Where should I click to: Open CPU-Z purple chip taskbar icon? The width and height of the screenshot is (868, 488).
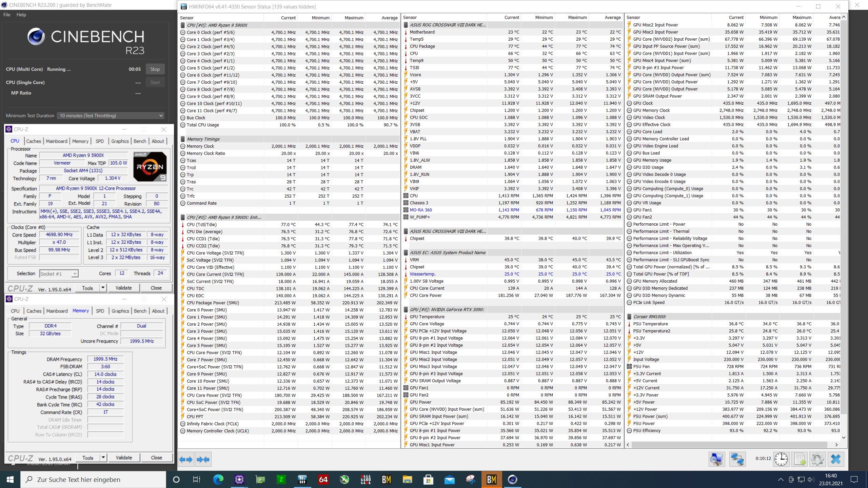(x=239, y=479)
